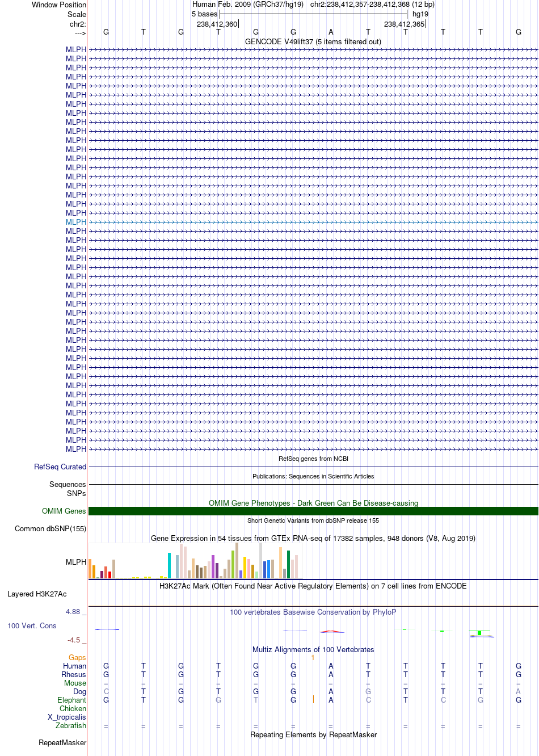Click the 'Dog' species row label

(x=79, y=691)
